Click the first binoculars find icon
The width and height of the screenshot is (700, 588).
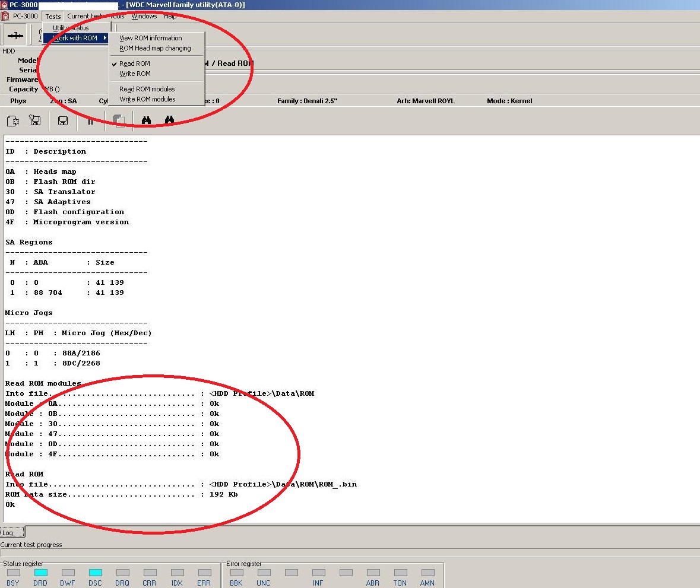pos(147,120)
